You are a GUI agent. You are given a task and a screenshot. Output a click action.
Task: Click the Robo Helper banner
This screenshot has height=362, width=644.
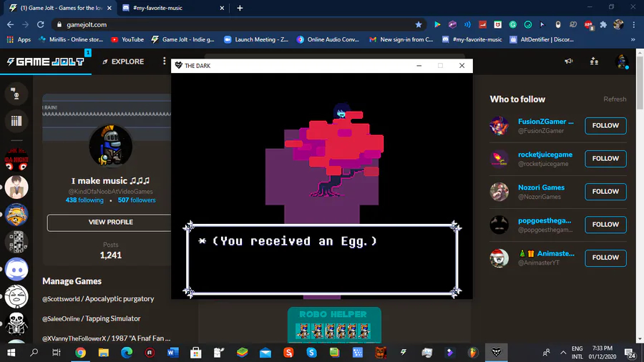(x=334, y=325)
